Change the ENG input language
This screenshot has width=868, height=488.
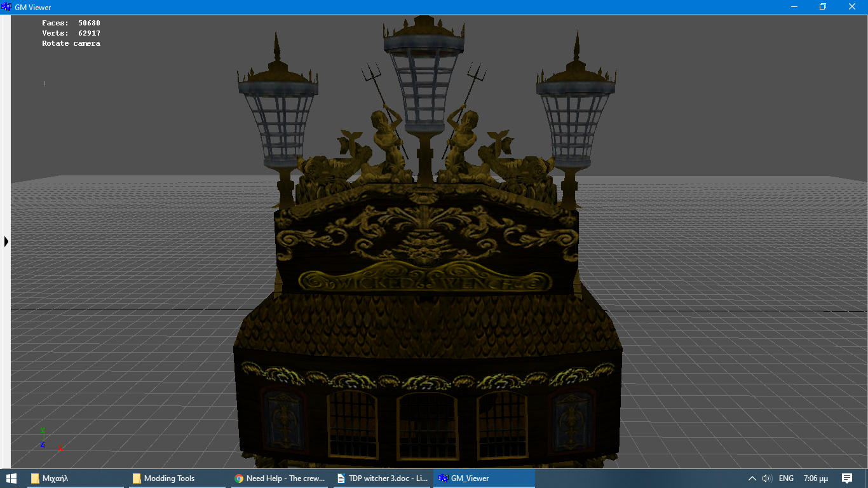[x=786, y=478]
